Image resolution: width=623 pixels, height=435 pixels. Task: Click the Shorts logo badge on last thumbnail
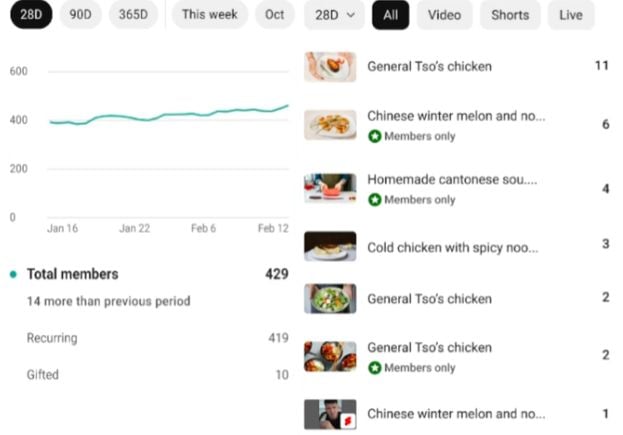(x=348, y=421)
